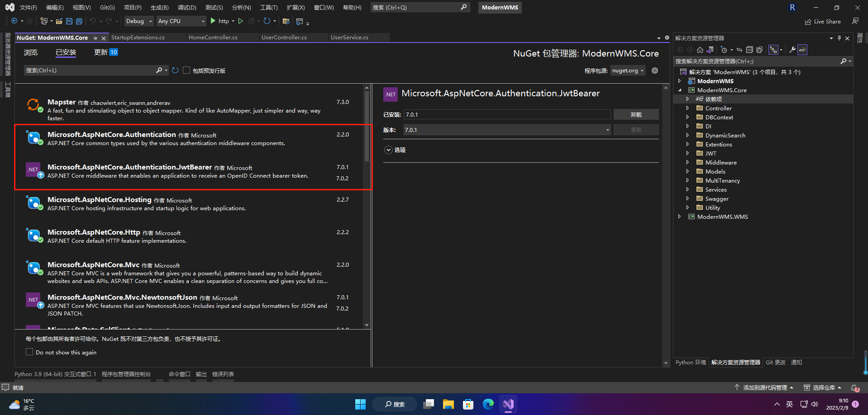Click the new project icon in toolbar
868x415 pixels.
tap(44, 21)
